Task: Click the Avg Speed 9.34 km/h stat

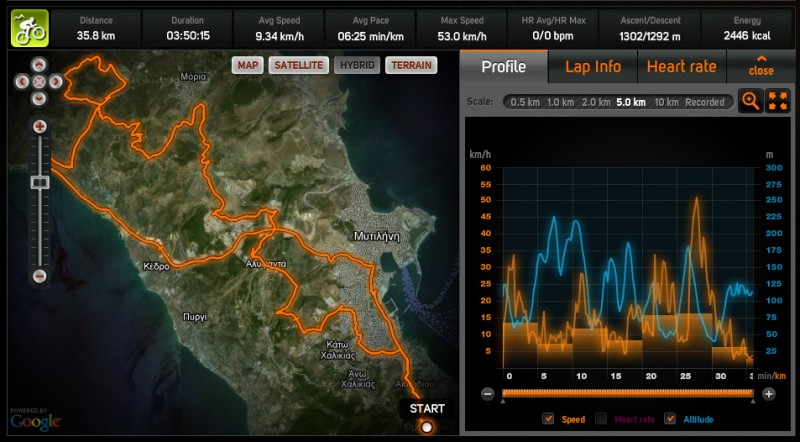Action: click(x=279, y=29)
